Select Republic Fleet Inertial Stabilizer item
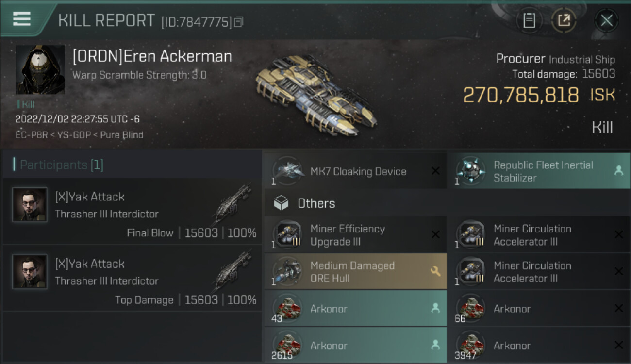This screenshot has height=364, width=631. point(543,171)
